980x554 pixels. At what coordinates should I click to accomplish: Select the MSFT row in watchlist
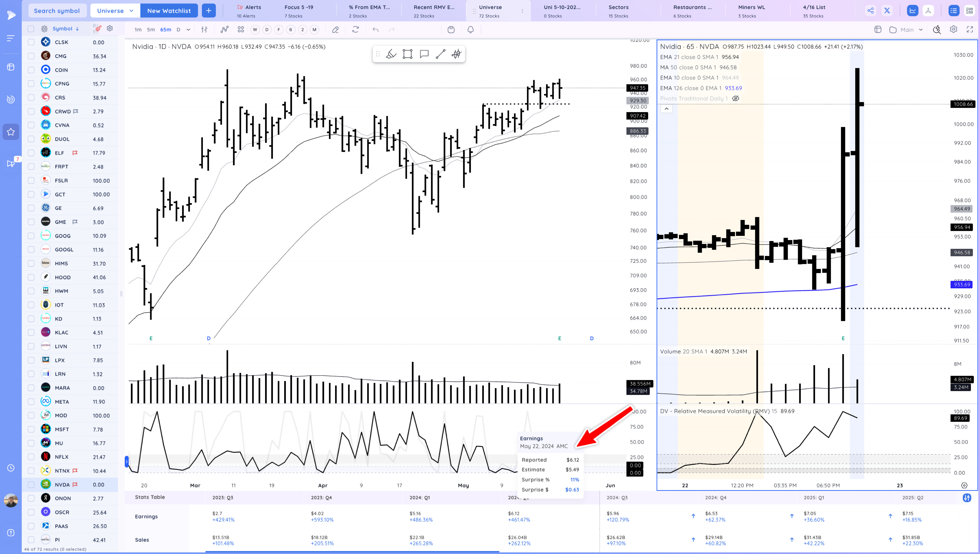[x=70, y=429]
